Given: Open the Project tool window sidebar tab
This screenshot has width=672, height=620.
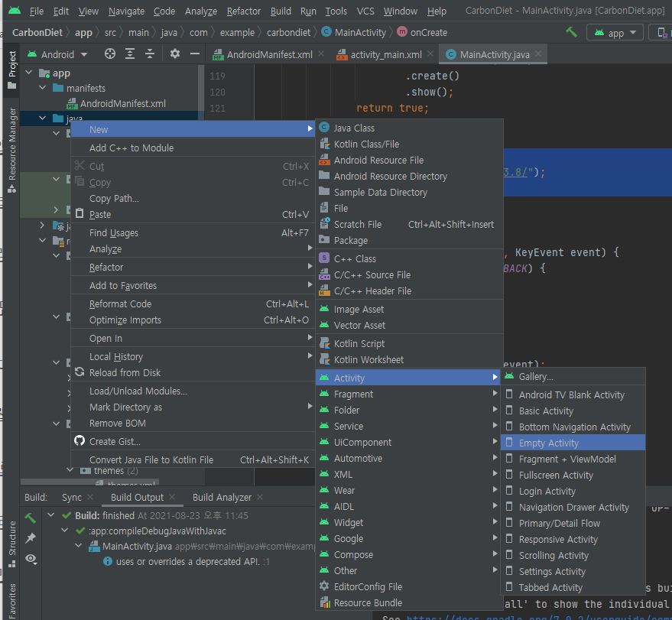Looking at the screenshot, I should [11, 70].
